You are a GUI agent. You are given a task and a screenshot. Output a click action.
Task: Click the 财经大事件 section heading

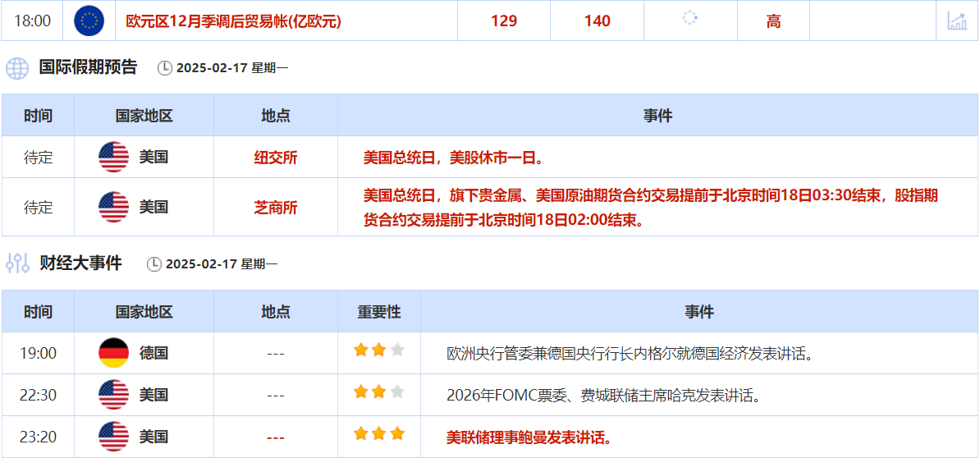pos(80,263)
